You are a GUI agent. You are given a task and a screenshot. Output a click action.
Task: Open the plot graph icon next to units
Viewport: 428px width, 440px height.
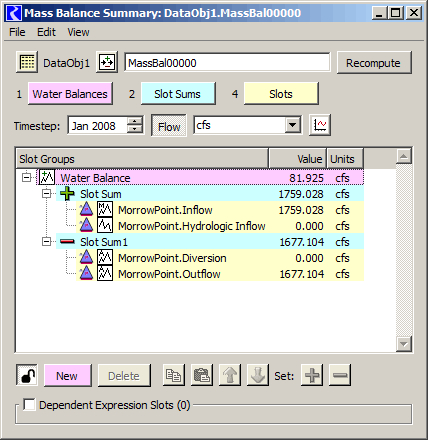[320, 125]
